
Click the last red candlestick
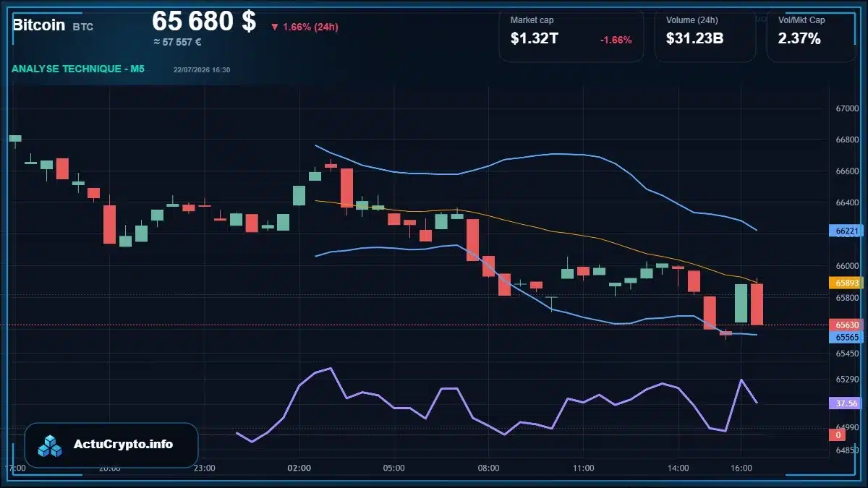(x=757, y=304)
